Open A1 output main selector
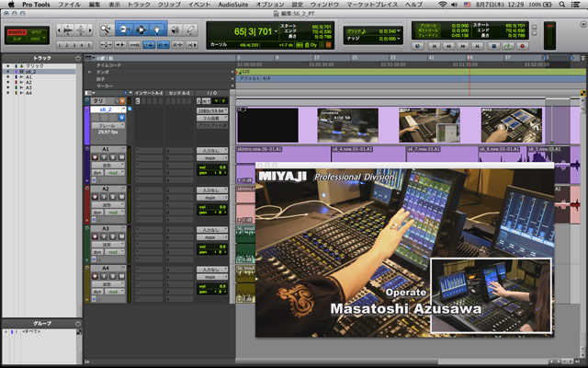 pyautogui.click(x=212, y=158)
